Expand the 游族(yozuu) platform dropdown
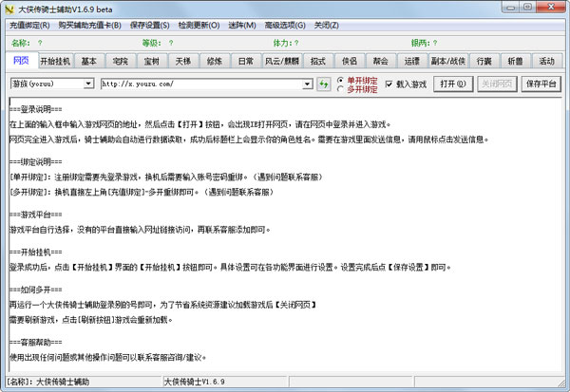The width and height of the screenshot is (570, 392). [x=88, y=84]
